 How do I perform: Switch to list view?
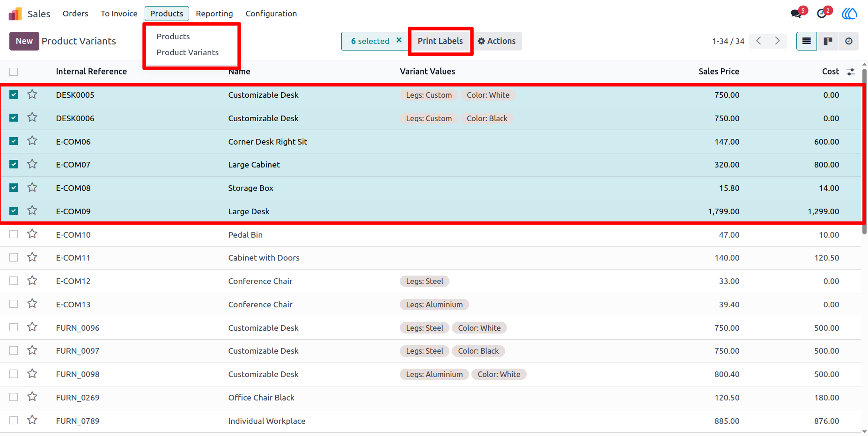[x=807, y=41]
